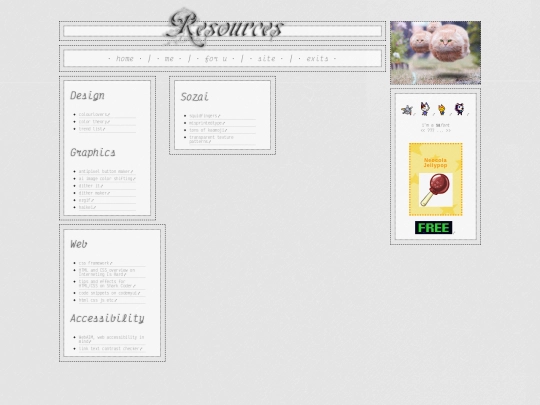Click the Sozai section heading
The image size is (540, 405).
[195, 97]
